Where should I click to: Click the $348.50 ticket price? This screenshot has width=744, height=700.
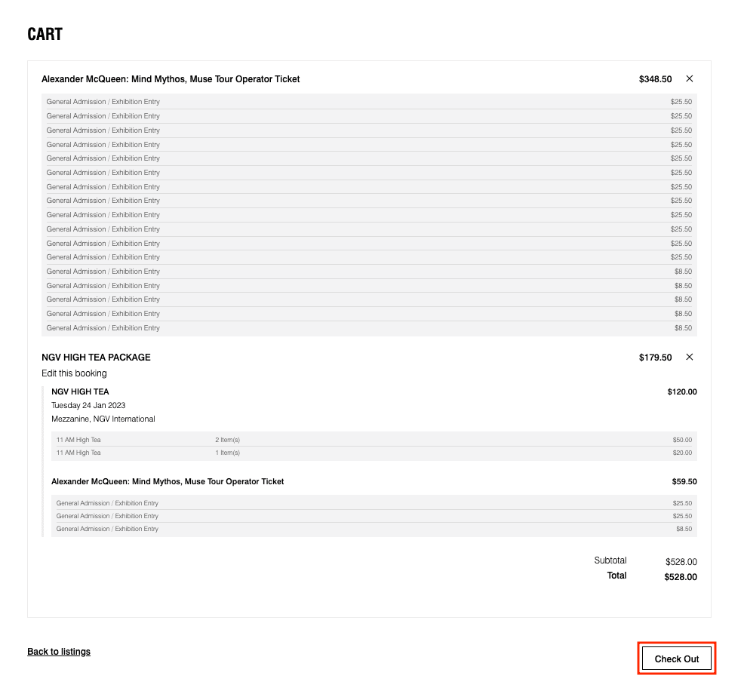tap(655, 79)
